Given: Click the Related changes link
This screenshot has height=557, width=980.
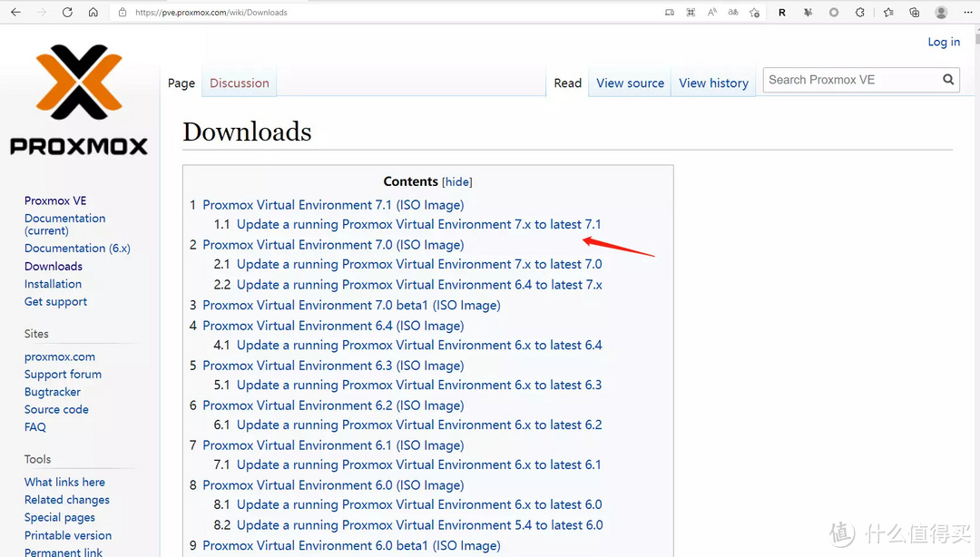Looking at the screenshot, I should [67, 500].
